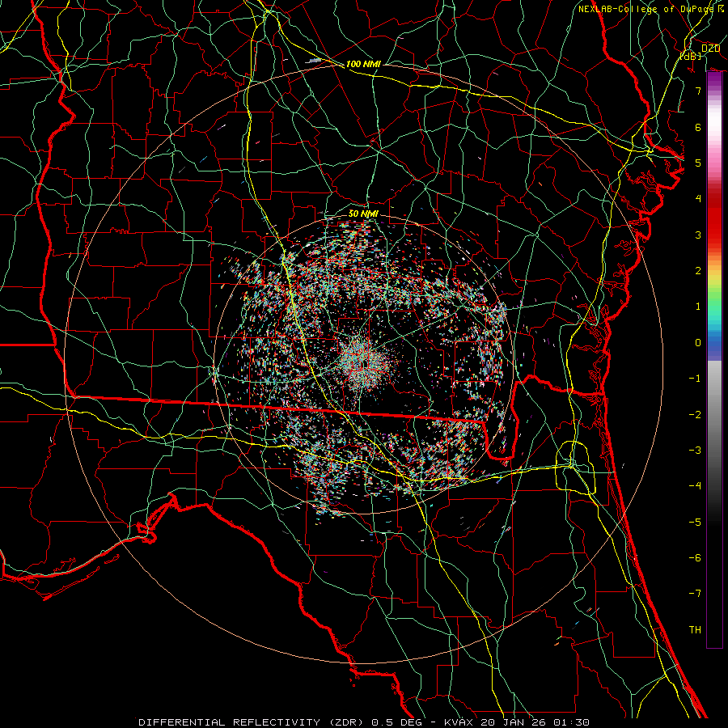This screenshot has height=728, width=728.
Task: Click the "7" value on the color scale
Action: click(x=698, y=91)
